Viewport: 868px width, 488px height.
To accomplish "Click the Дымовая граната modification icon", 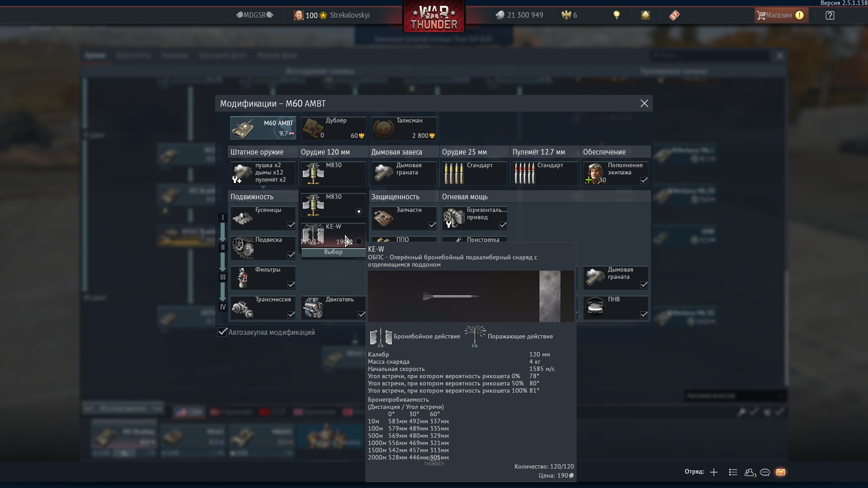I will point(595,278).
